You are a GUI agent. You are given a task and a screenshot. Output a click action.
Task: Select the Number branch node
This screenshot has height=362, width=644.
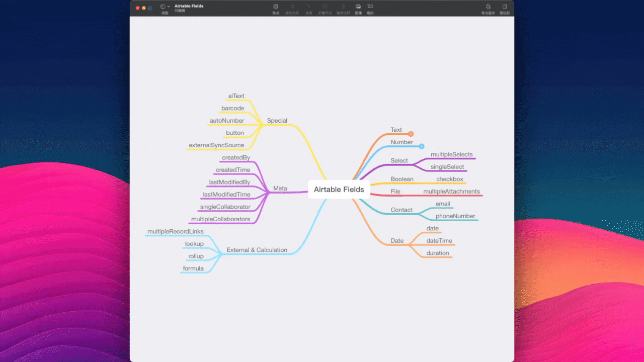402,142
